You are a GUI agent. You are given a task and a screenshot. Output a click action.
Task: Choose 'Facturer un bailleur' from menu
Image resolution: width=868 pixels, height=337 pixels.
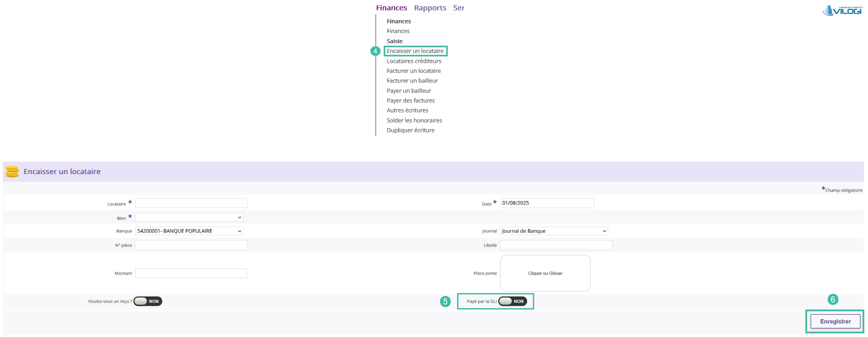click(x=412, y=81)
